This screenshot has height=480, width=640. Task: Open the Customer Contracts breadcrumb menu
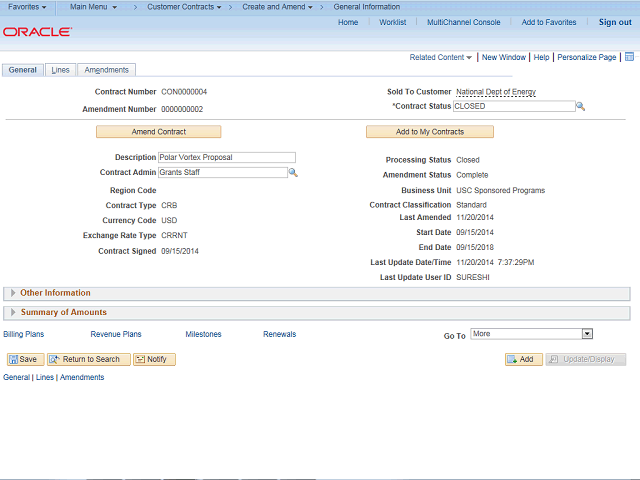(184, 7)
